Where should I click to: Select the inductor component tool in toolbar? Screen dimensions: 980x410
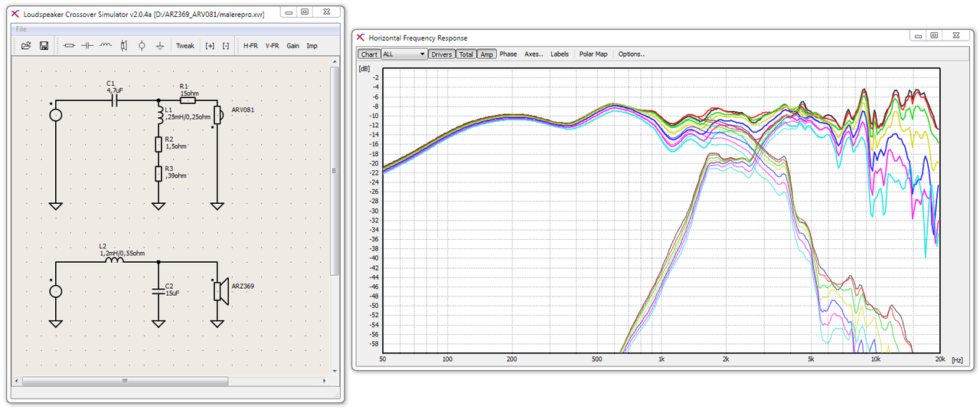[x=106, y=46]
